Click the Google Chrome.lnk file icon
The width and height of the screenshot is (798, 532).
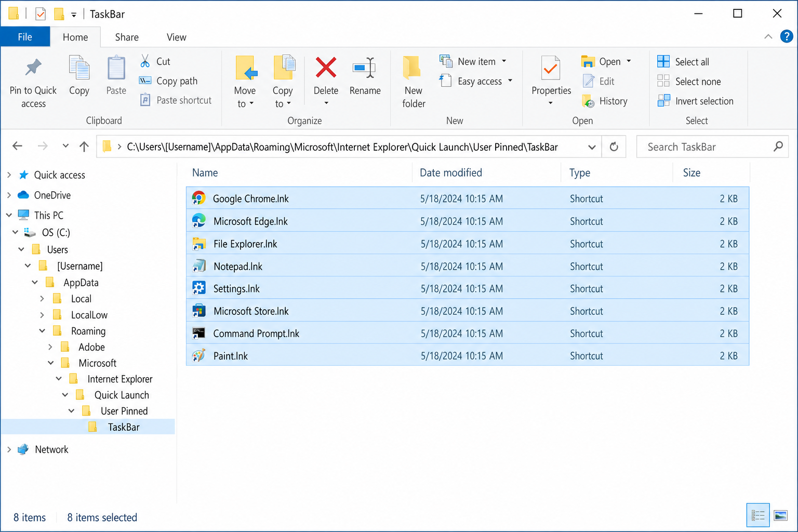click(x=198, y=198)
